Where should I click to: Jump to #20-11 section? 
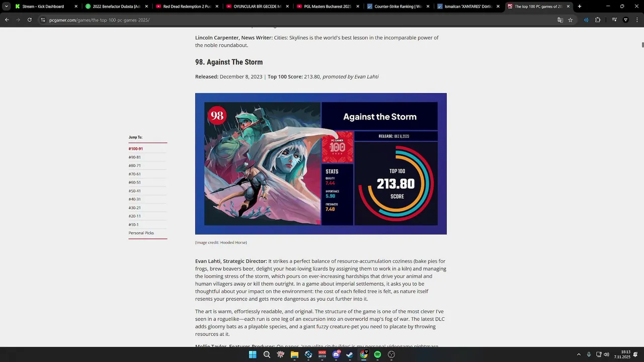click(x=134, y=216)
